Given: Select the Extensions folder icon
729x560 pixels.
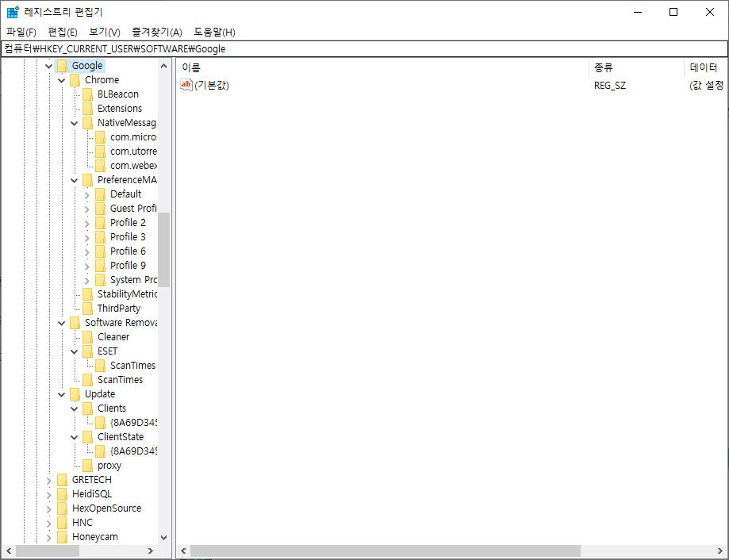Looking at the screenshot, I should pyautogui.click(x=87, y=109).
